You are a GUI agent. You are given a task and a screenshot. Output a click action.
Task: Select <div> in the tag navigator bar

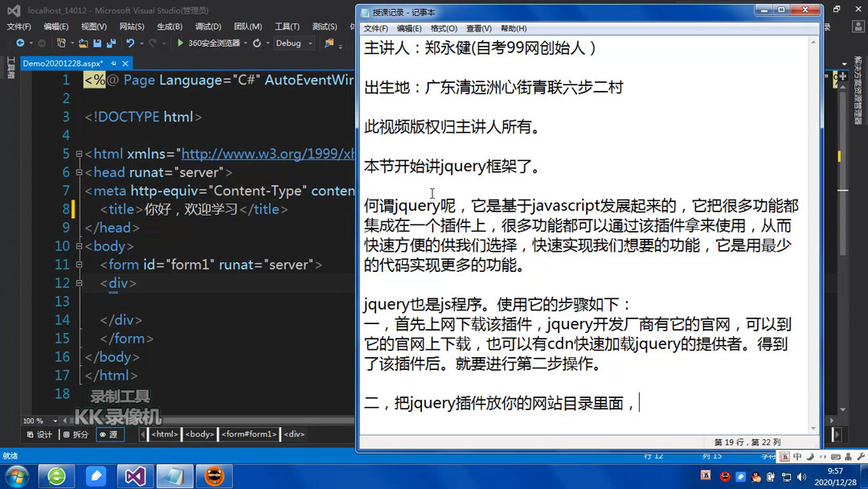(x=293, y=434)
